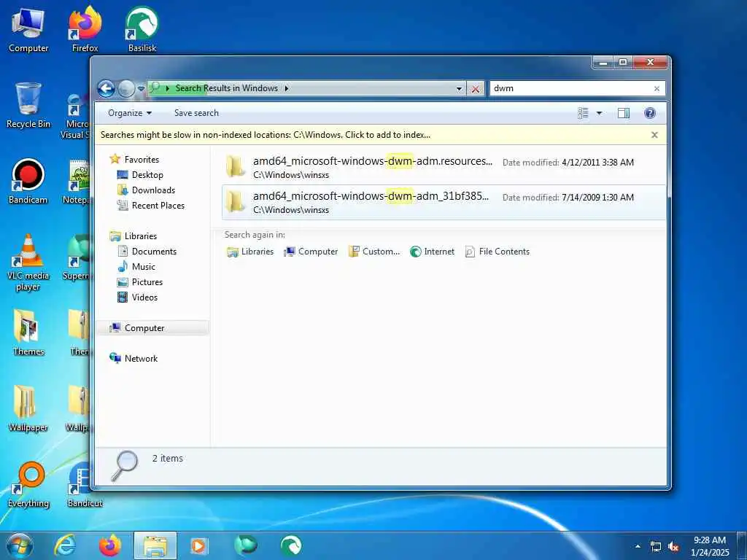The height and width of the screenshot is (560, 747).
Task: Click folder icon of dwm-adm_31bf385 result
Action: click(236, 201)
